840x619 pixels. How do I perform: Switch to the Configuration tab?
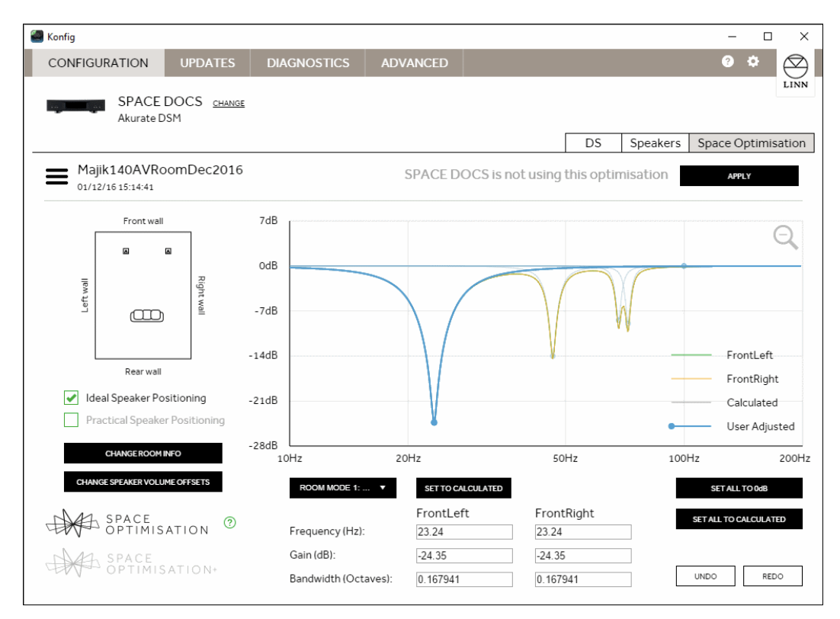pyautogui.click(x=98, y=63)
